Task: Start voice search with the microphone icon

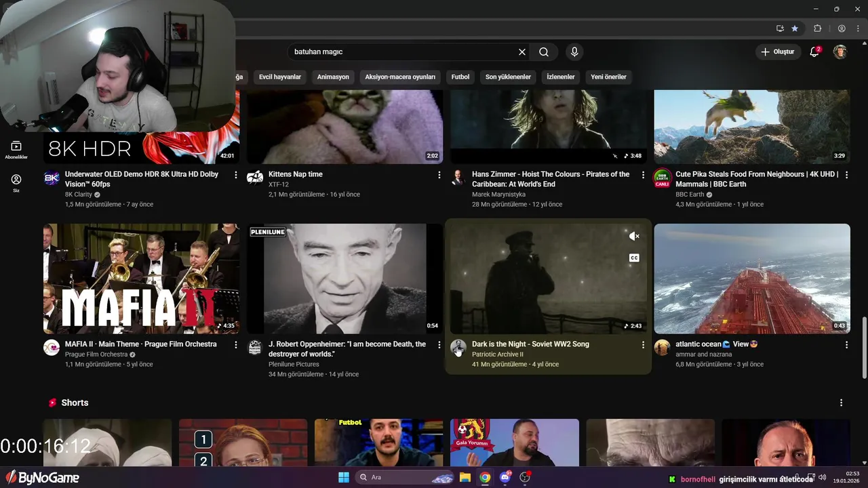Action: coord(574,52)
